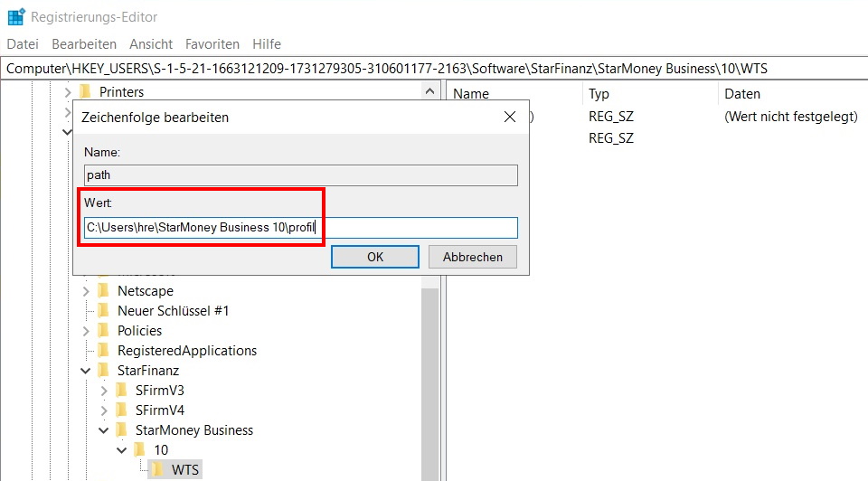Select the Netscape tree item label
The height and width of the screenshot is (481, 868).
point(146,291)
